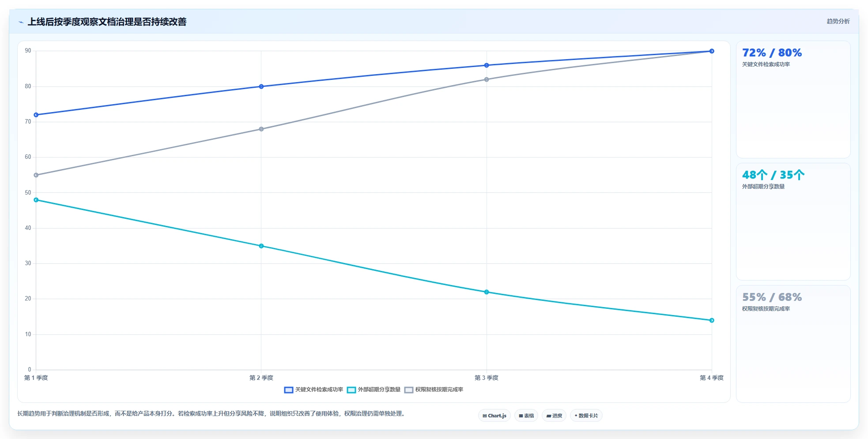Select the cyan data point at 第 4 季度 (14)
Image resolution: width=868 pixels, height=439 pixels.
(712, 320)
